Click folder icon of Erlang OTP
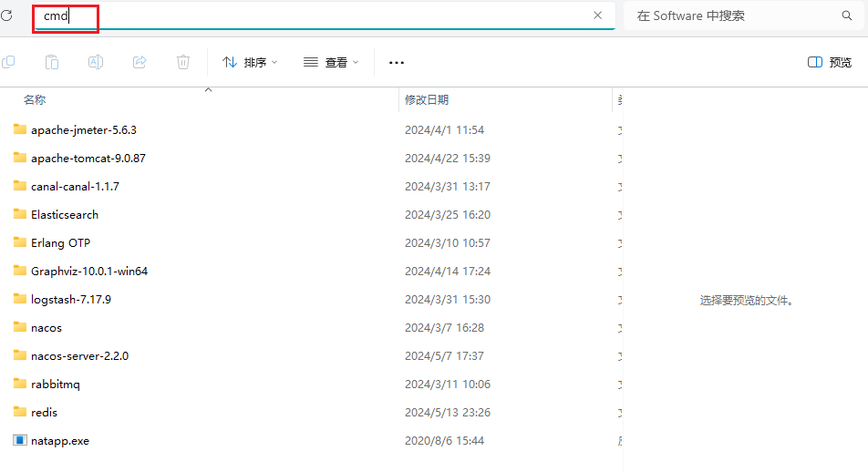Viewport: 868px width, 472px height. coord(20,241)
